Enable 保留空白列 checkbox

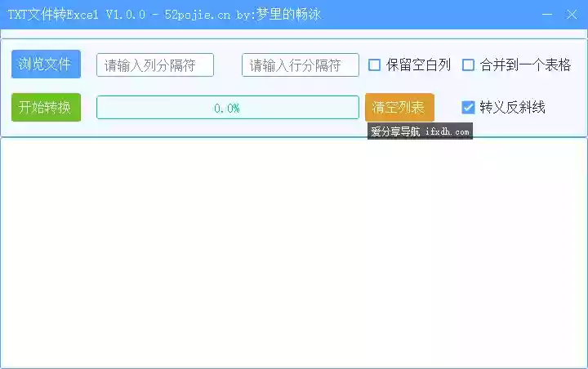coord(374,64)
